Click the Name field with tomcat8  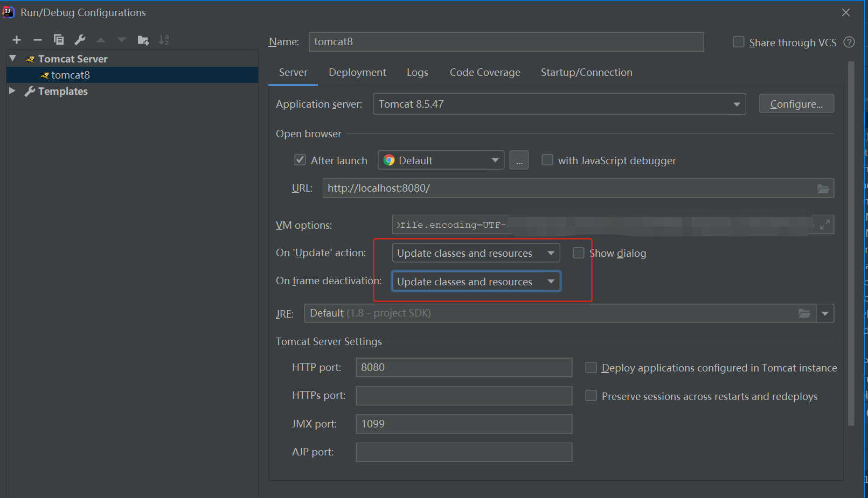point(506,42)
